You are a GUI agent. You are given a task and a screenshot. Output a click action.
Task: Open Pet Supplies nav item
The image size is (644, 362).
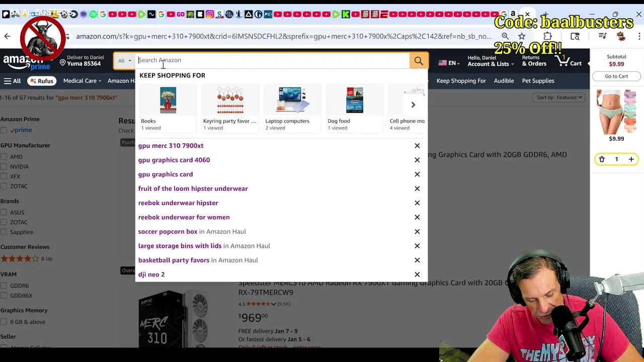click(538, 81)
